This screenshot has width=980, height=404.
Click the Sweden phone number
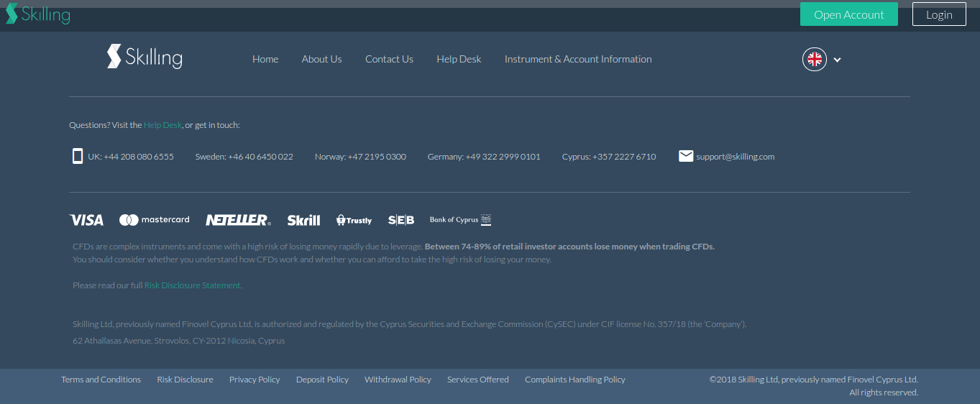244,156
